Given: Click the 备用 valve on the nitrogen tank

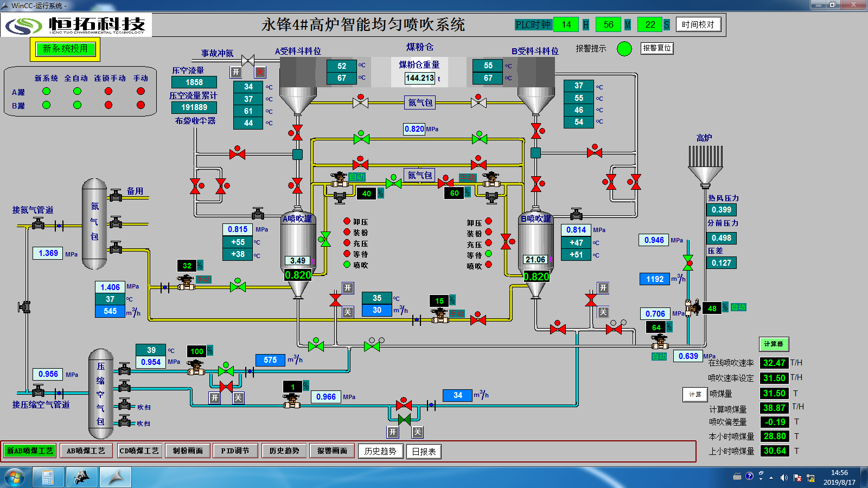Looking at the screenshot, I should [116, 196].
